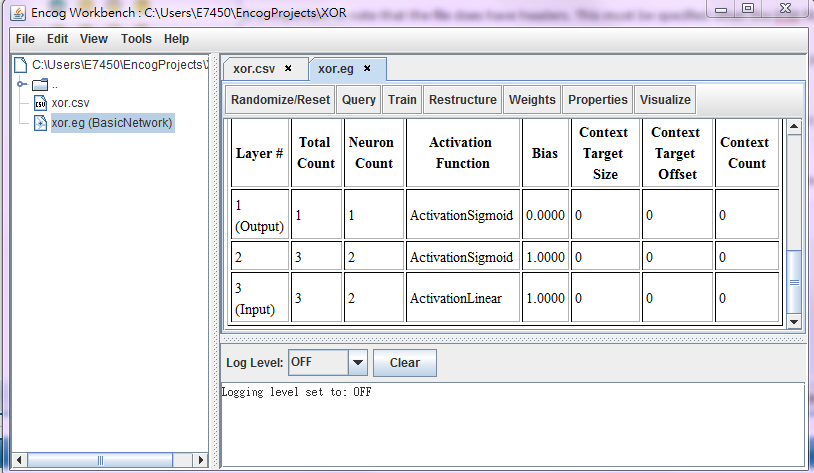The image size is (814, 473).
Task: Click the 'Bias' column header
Action: [545, 153]
